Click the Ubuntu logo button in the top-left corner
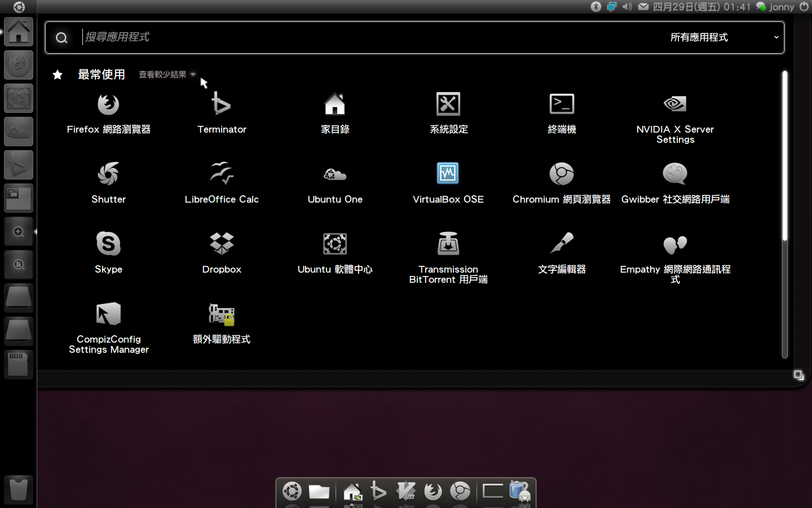This screenshot has height=508, width=812. point(19,7)
